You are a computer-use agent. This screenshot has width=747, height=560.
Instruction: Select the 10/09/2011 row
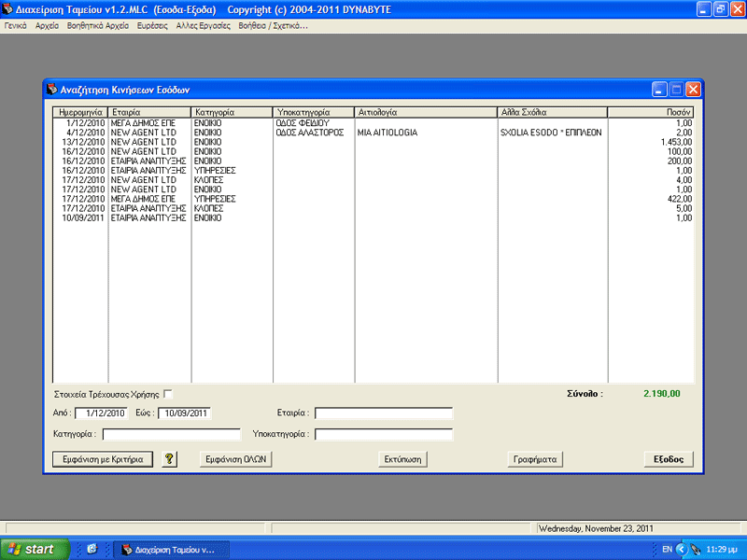(x=373, y=218)
